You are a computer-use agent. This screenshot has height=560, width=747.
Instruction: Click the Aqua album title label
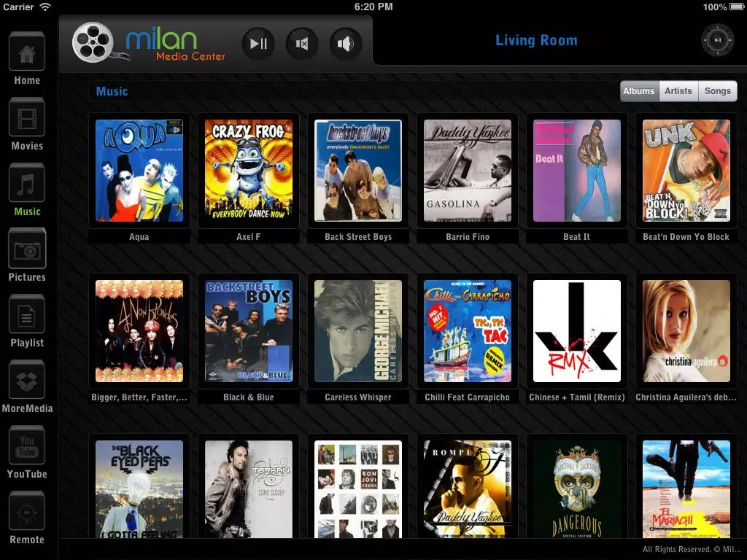(x=139, y=237)
